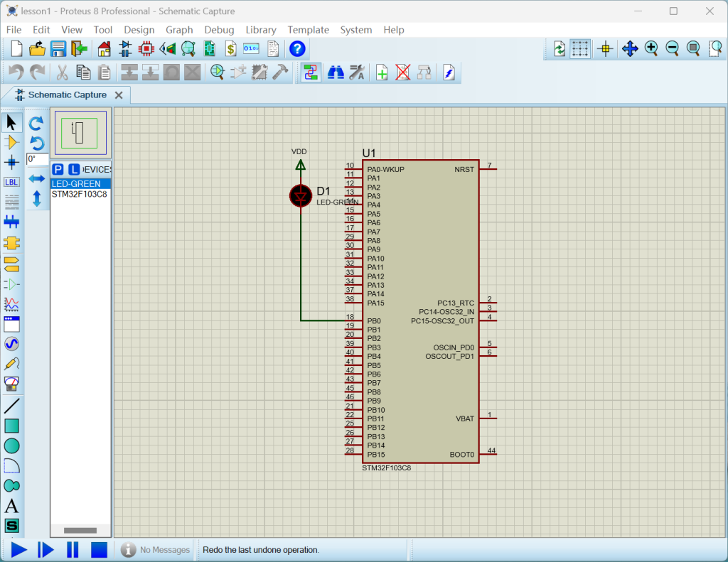
Task: Toggle wire autorouter in the toolbar
Action: coord(310,72)
